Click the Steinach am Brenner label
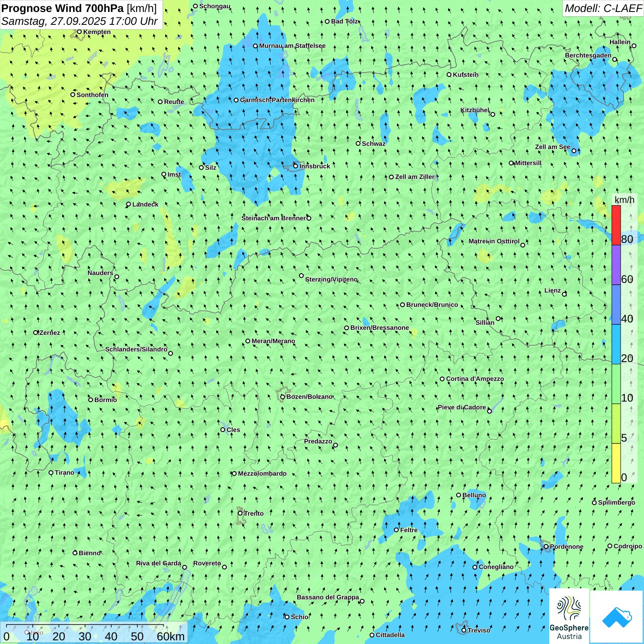Image resolution: width=644 pixels, height=644 pixels. (x=274, y=218)
